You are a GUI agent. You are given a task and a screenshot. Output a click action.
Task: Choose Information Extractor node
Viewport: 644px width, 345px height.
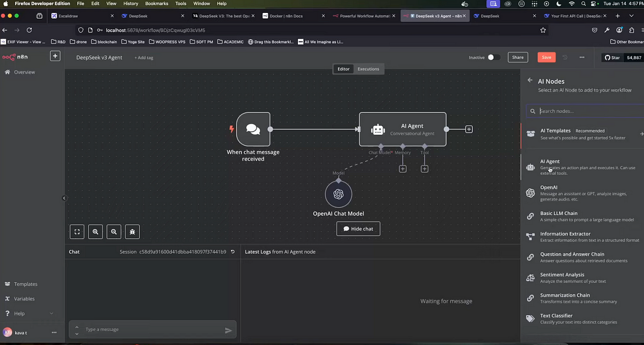coord(583,236)
